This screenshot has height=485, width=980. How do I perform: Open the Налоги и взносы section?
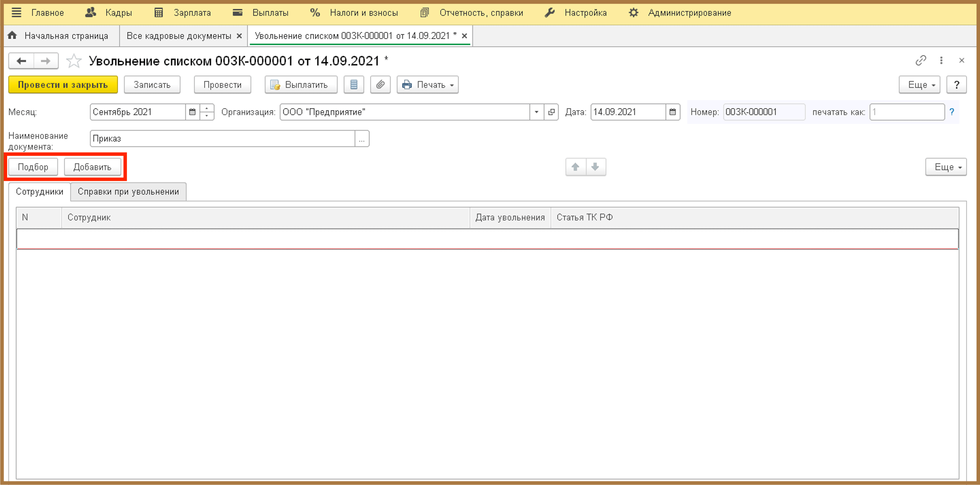(x=354, y=13)
